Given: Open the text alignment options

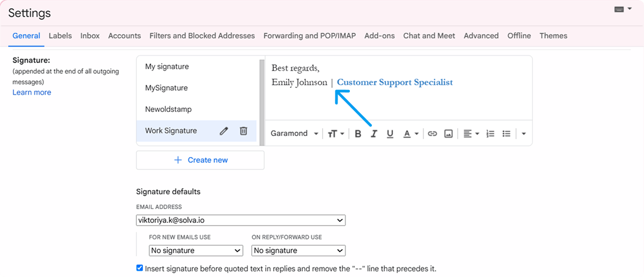Looking at the screenshot, I should click(x=471, y=134).
